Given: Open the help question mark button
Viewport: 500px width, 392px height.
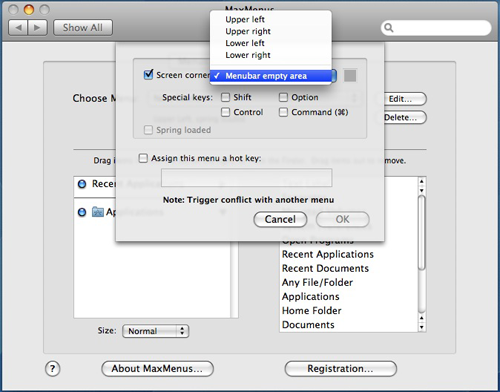Looking at the screenshot, I should tap(52, 369).
